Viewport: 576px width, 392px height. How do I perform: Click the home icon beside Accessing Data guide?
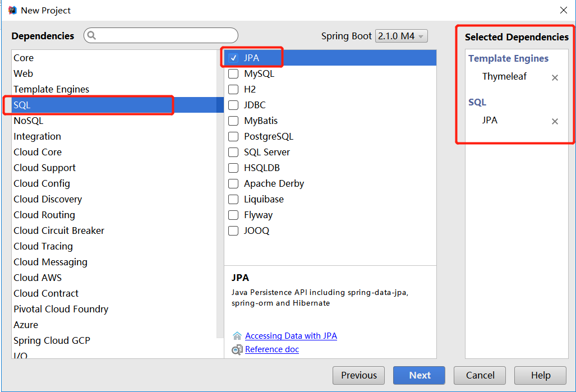[237, 336]
